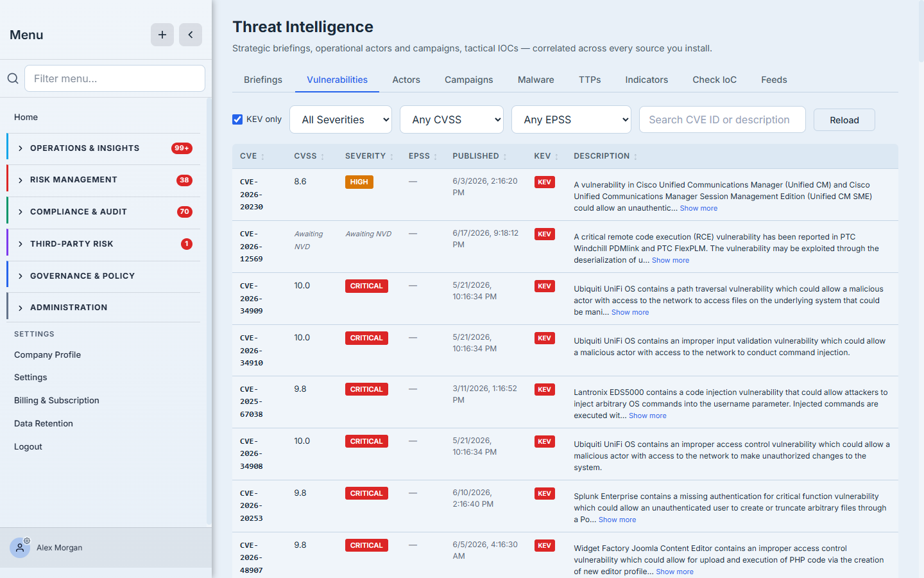
Task: Show more of the Cisco Unified CM description
Action: tap(699, 208)
